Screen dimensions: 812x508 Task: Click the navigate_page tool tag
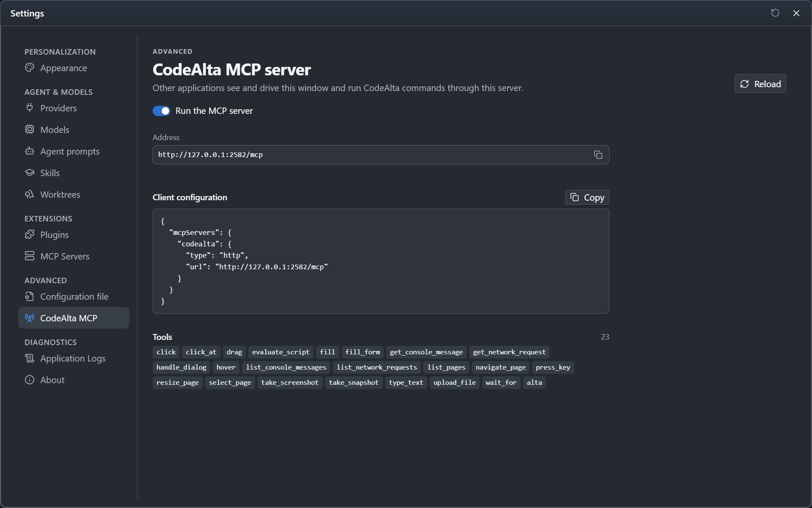(x=501, y=367)
